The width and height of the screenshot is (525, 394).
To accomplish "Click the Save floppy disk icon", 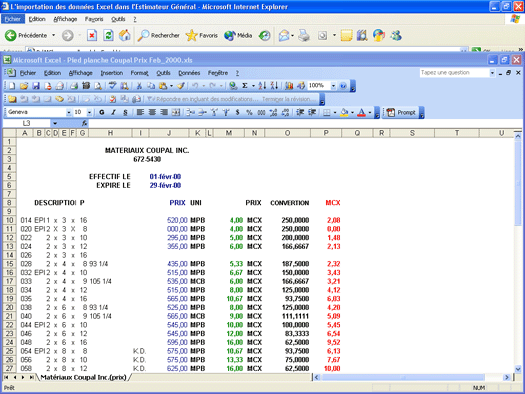I will point(35,86).
